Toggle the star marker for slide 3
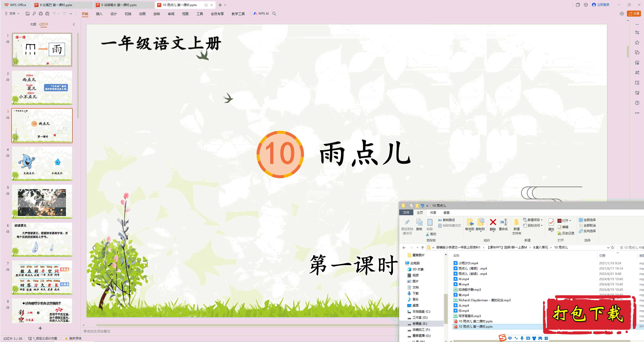This screenshot has width=644, height=342. (8, 118)
